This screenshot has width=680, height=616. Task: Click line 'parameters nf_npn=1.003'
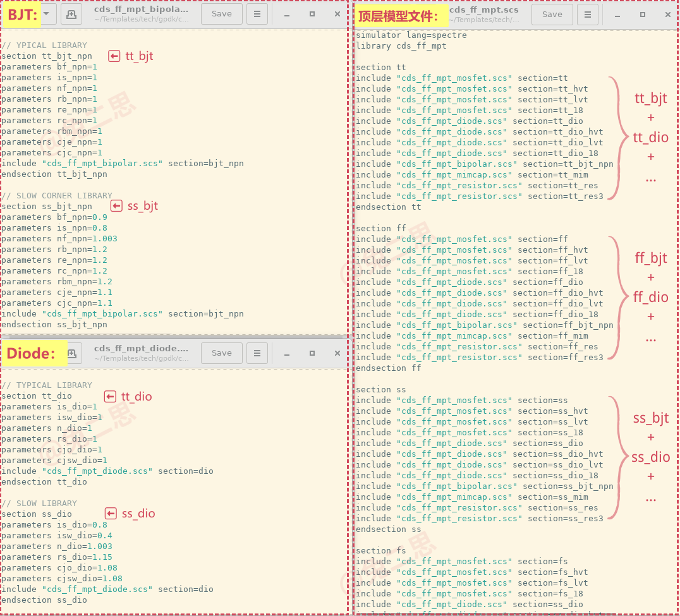coord(59,238)
